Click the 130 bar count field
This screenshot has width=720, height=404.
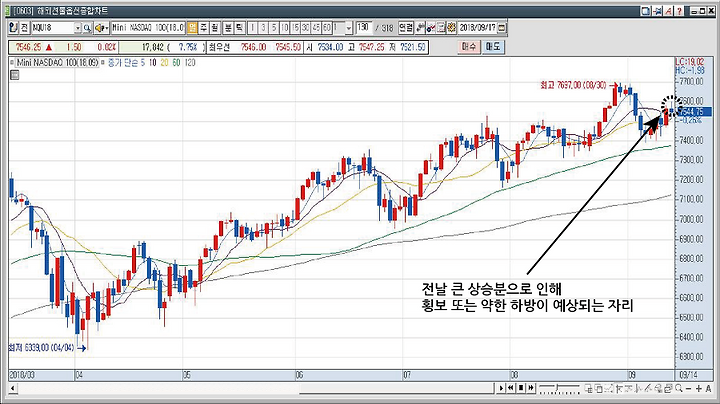pyautogui.click(x=364, y=28)
